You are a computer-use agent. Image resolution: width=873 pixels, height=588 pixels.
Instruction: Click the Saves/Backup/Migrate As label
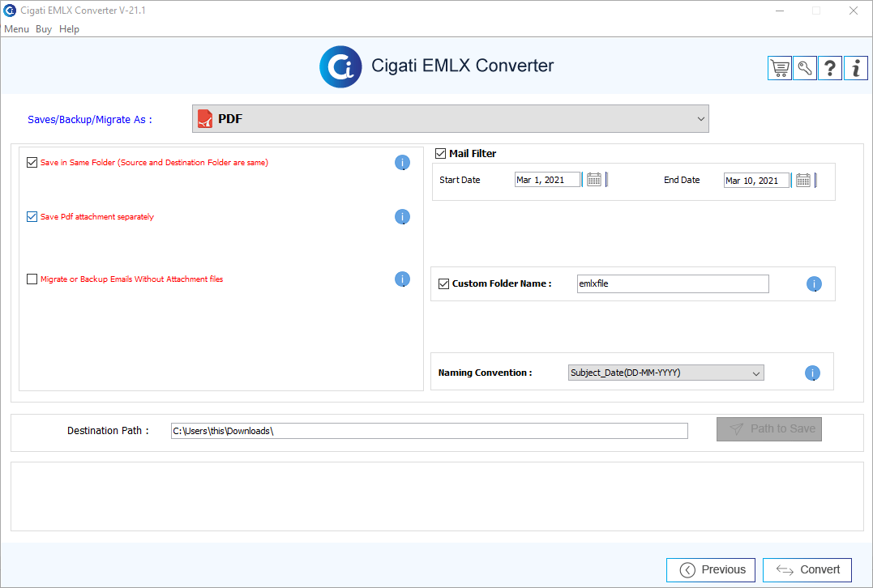(x=90, y=120)
